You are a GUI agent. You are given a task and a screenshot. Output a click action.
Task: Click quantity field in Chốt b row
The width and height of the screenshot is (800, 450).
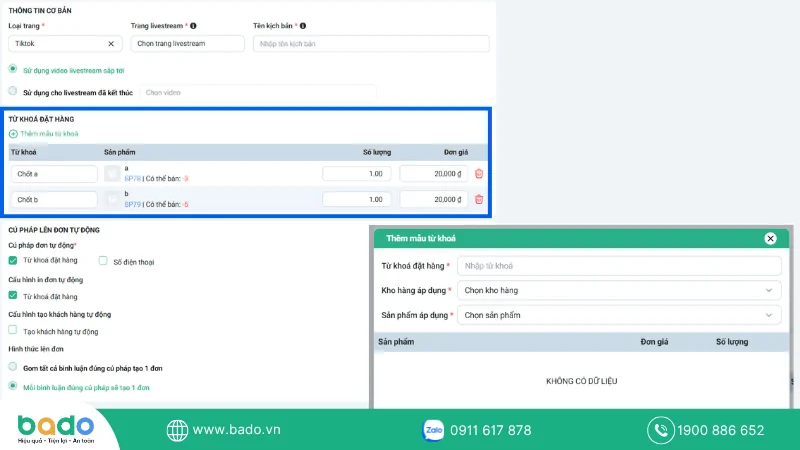click(x=357, y=199)
